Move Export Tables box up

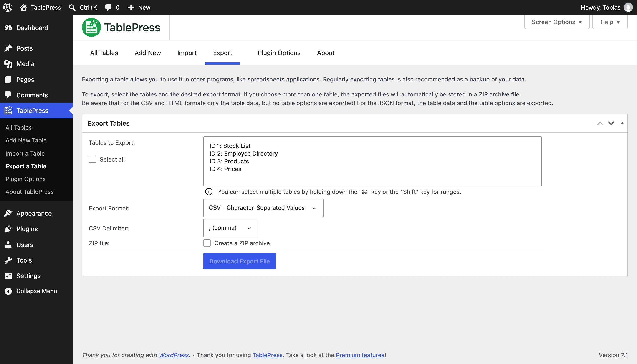[600, 123]
